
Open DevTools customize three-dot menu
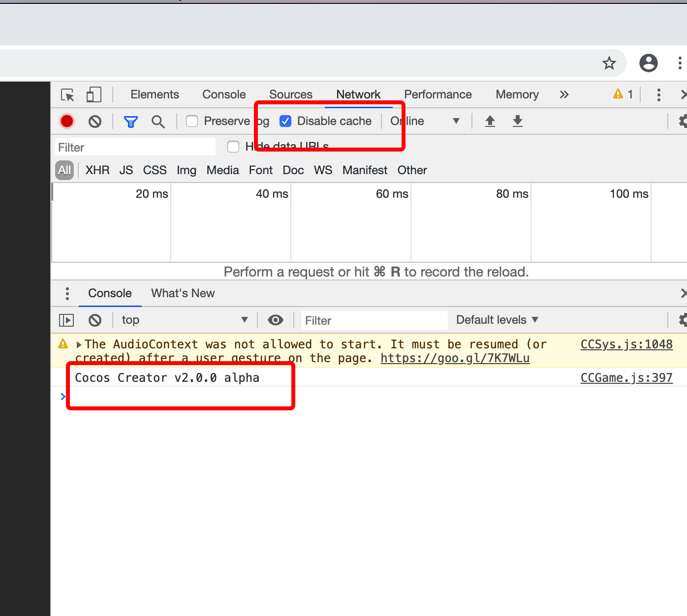tap(658, 94)
